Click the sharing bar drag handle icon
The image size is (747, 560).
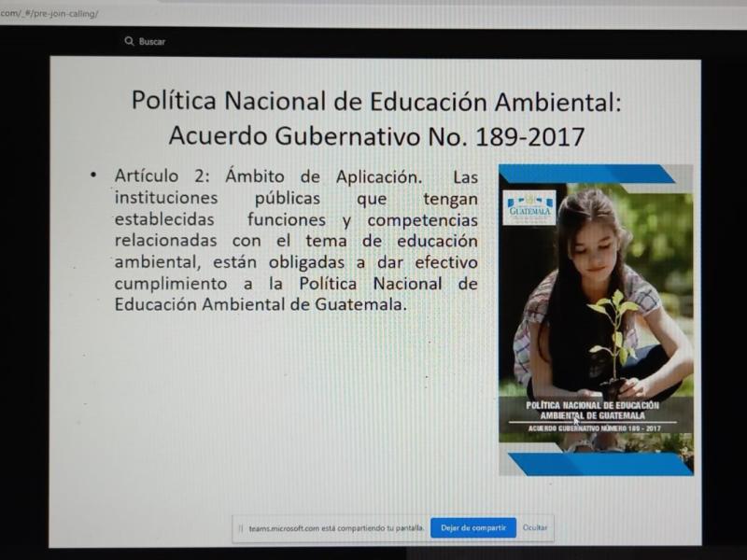coord(241,528)
